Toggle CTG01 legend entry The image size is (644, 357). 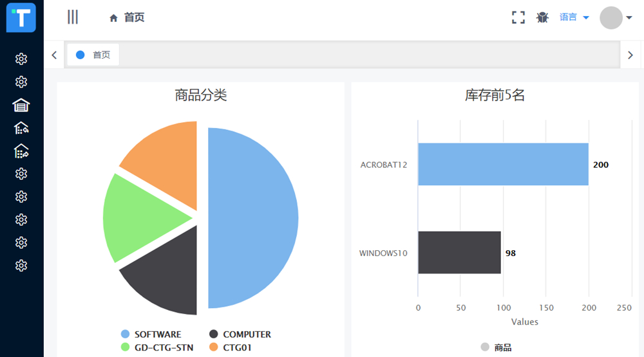(x=231, y=347)
